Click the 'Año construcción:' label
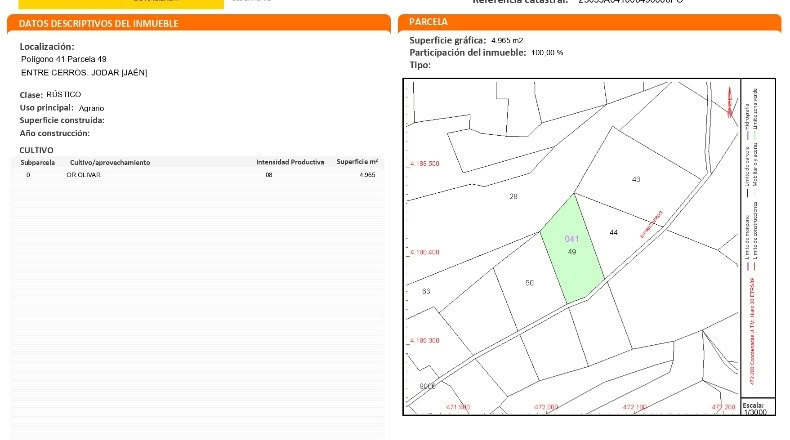 tap(54, 133)
